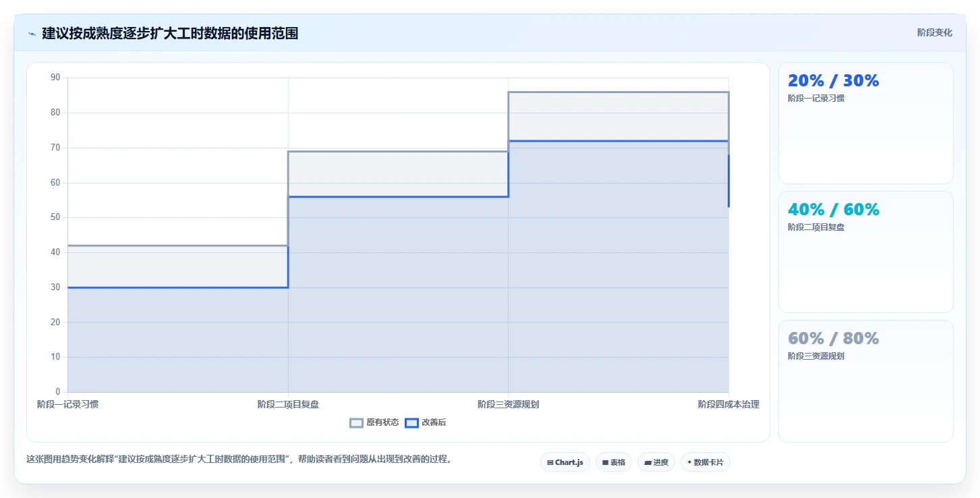Click the 表格 tag pill

click(614, 462)
